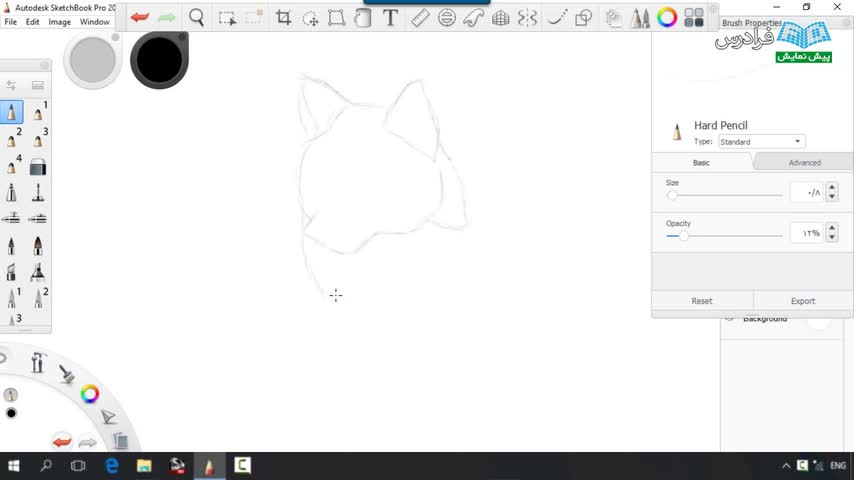Screen dimensions: 854x480
Task: Click the lagoon undo red arrow
Action: point(62,441)
